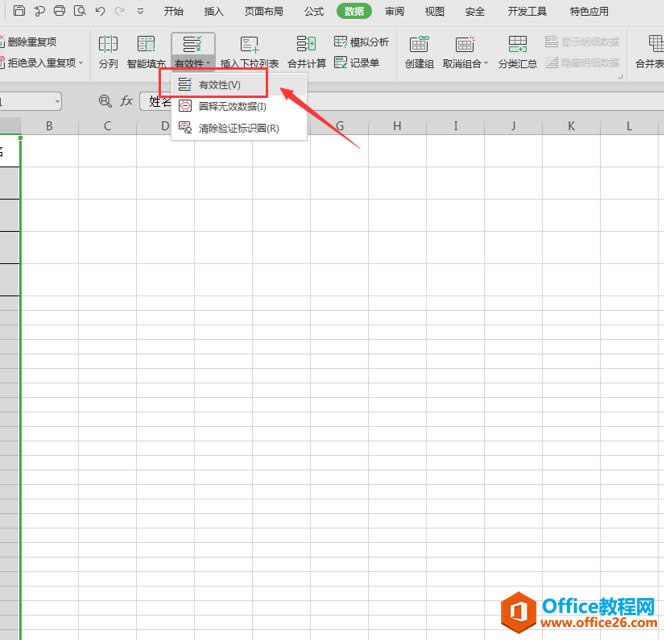Click the zoom magnifier icon by formula bar

[x=105, y=101]
